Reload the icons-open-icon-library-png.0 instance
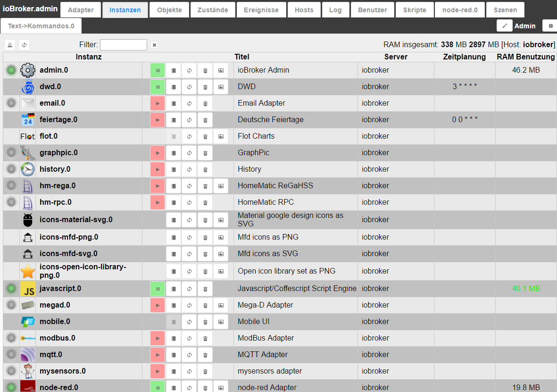Screen dimensions: 557x392 [x=189, y=271]
